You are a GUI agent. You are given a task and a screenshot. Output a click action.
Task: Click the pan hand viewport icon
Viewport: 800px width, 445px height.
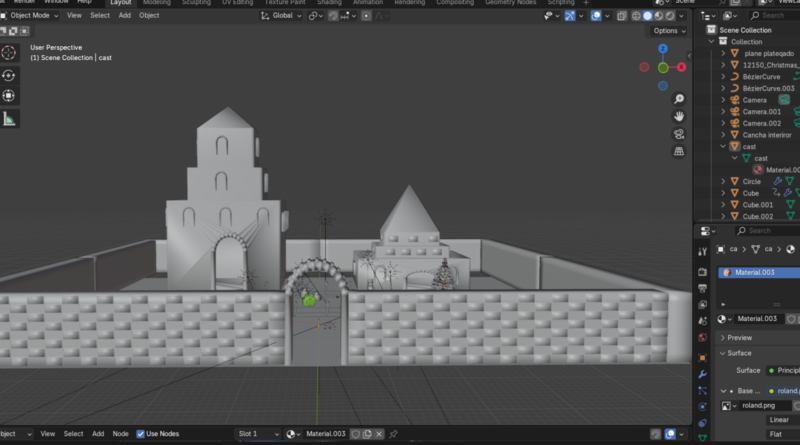[x=679, y=116]
